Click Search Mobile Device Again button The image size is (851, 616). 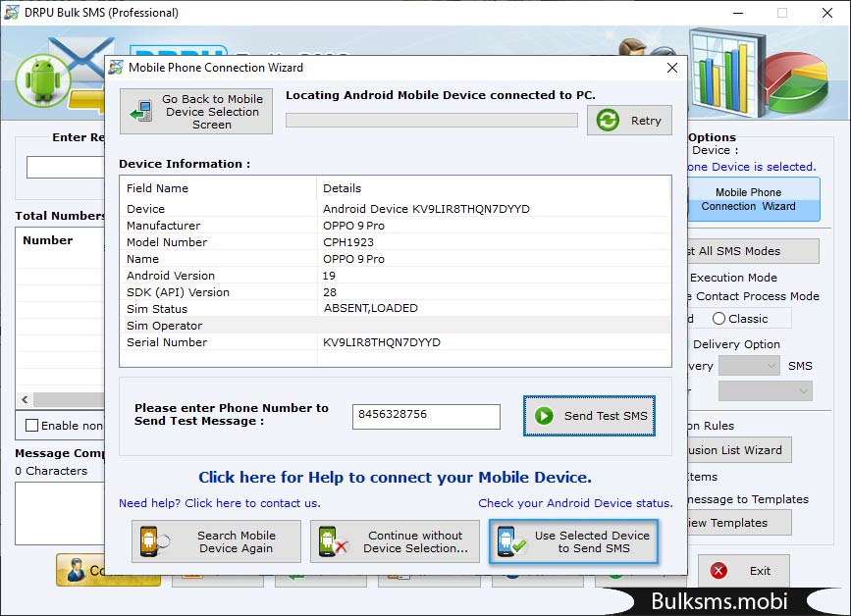pos(216,541)
